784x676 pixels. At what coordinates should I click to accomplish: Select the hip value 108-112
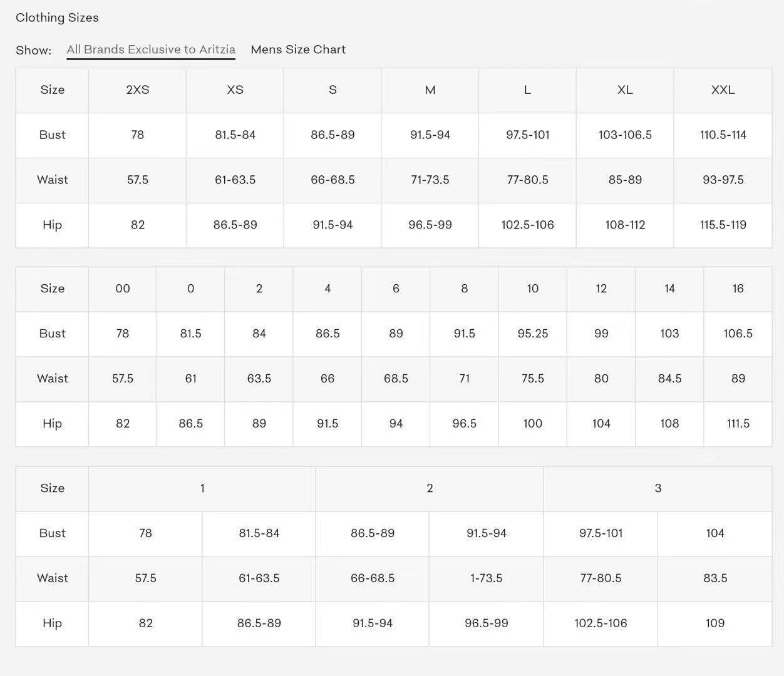tap(625, 225)
